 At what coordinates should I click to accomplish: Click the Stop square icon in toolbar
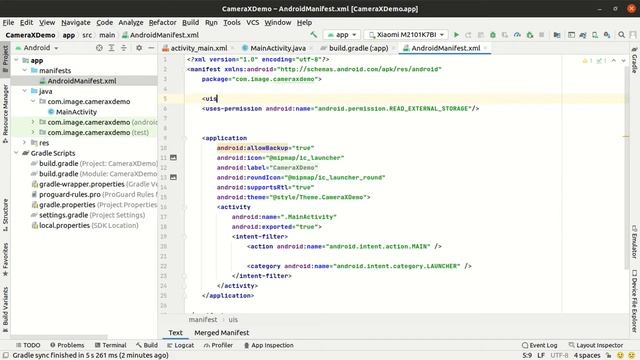(542, 35)
